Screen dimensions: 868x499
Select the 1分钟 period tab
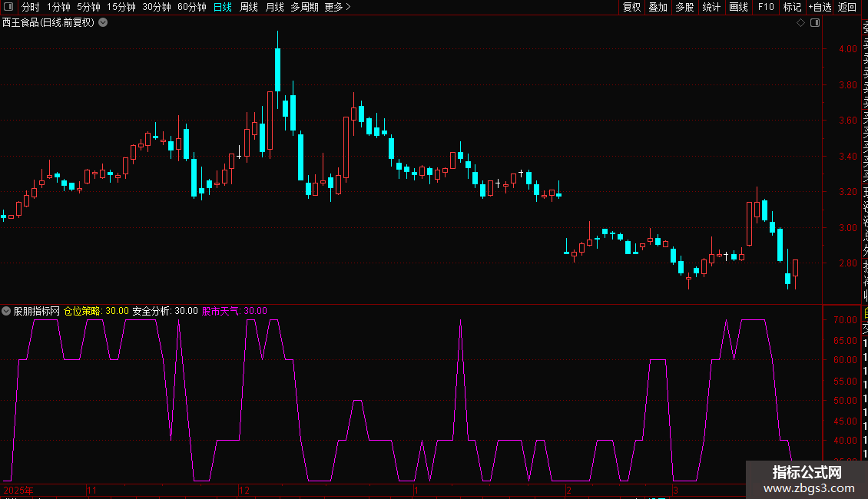[58, 7]
